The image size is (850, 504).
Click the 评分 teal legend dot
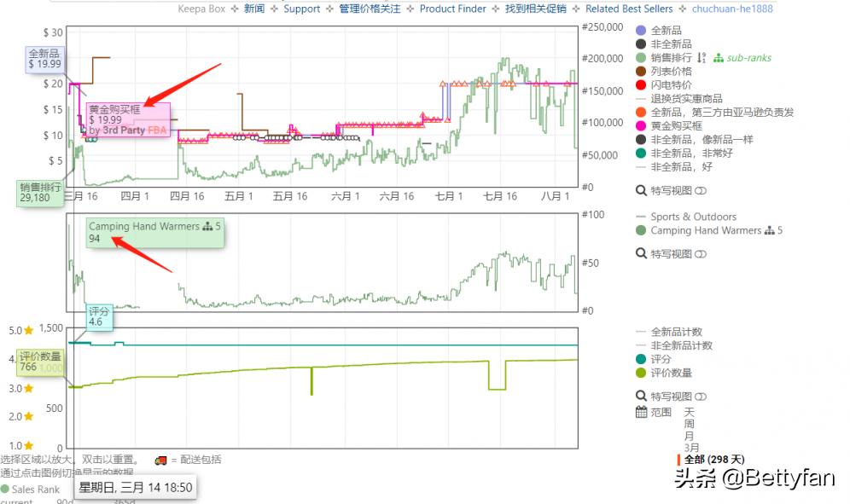click(641, 360)
